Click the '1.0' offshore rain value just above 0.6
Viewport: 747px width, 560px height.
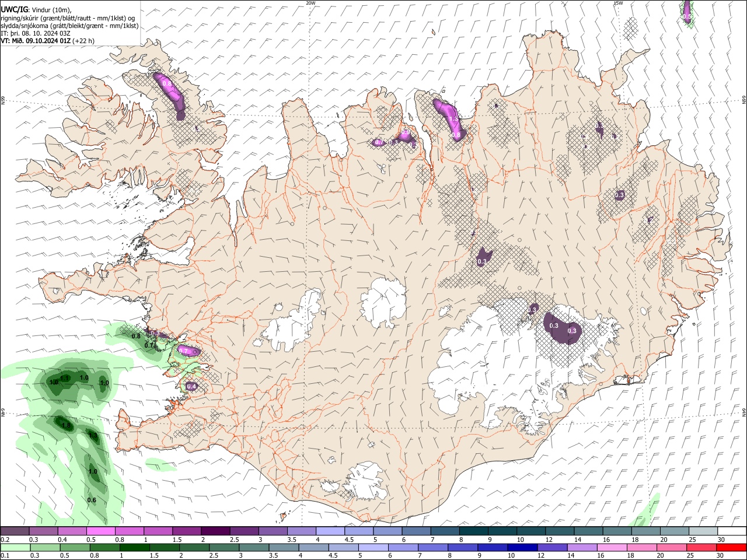pyautogui.click(x=93, y=471)
